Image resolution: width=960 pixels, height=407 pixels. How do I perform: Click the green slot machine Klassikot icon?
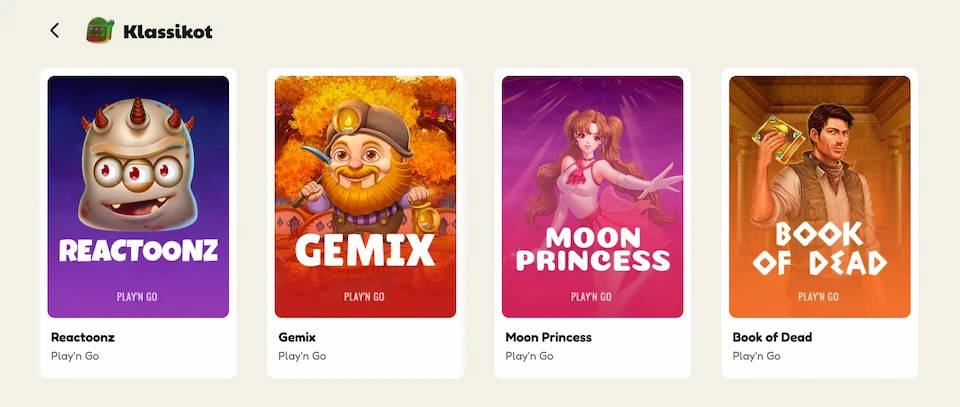[100, 30]
